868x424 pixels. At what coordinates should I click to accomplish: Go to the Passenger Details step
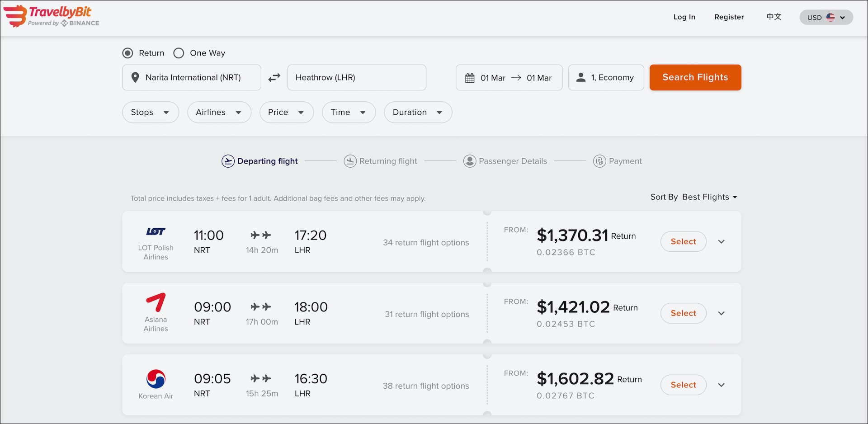pyautogui.click(x=505, y=161)
